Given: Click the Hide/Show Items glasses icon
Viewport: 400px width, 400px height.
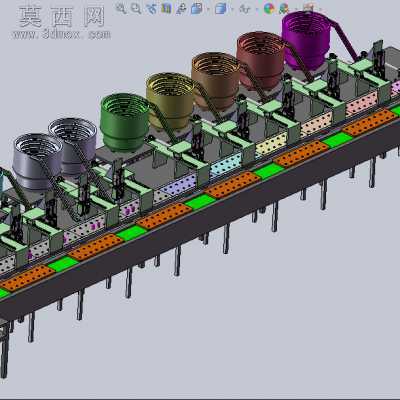Looking at the screenshot, I should click(x=244, y=8).
